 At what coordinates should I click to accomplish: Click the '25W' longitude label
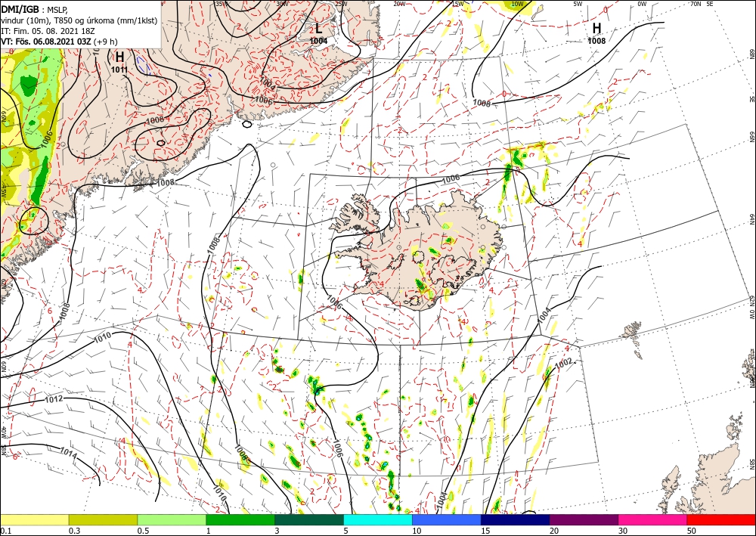(x=341, y=4)
